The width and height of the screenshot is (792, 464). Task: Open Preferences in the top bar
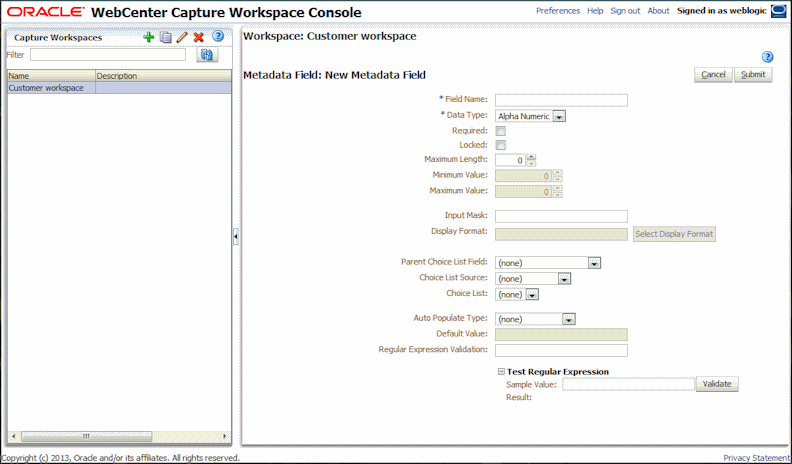pyautogui.click(x=558, y=11)
